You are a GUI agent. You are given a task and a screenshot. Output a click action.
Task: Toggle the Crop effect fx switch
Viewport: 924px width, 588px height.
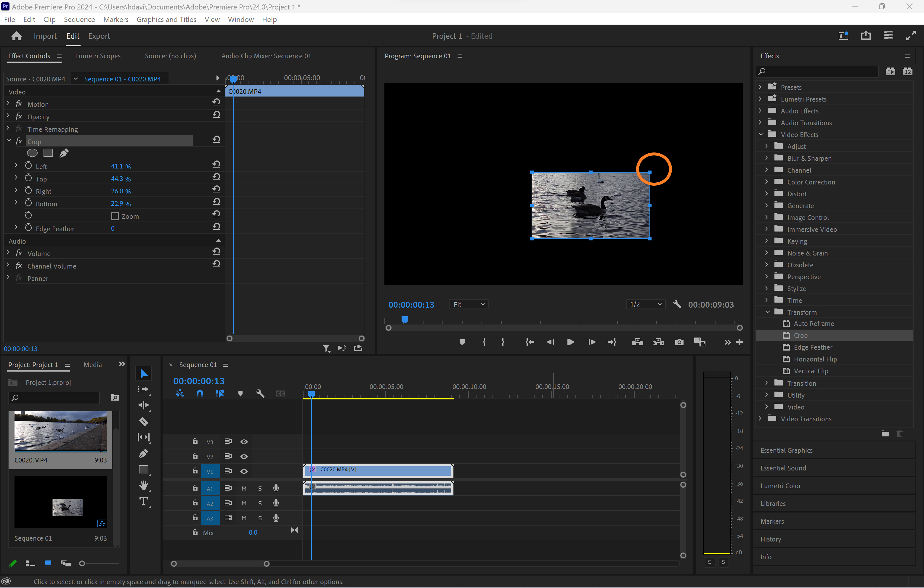[x=19, y=141]
